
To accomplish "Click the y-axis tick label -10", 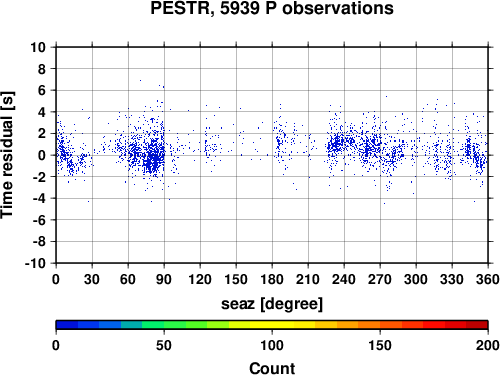I will (35, 263).
